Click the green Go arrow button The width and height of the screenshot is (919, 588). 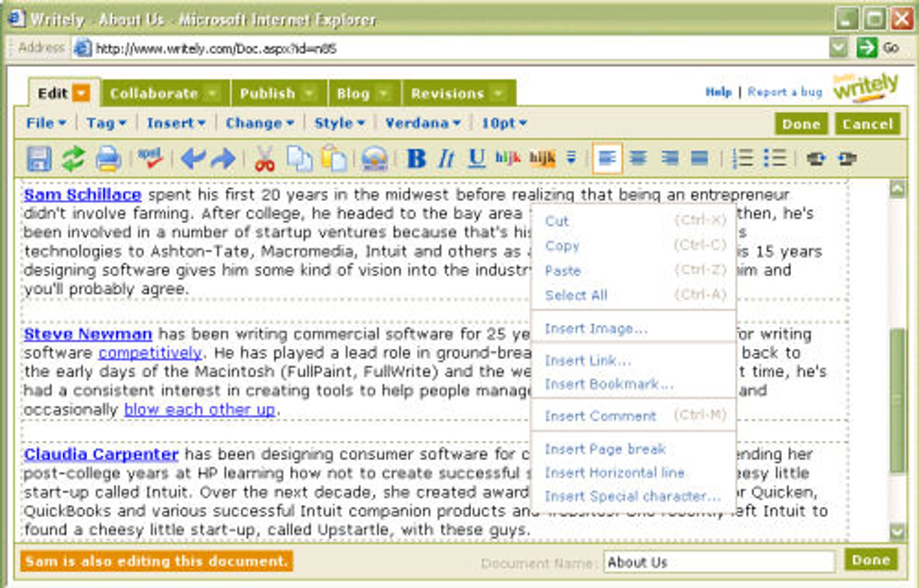click(x=867, y=48)
